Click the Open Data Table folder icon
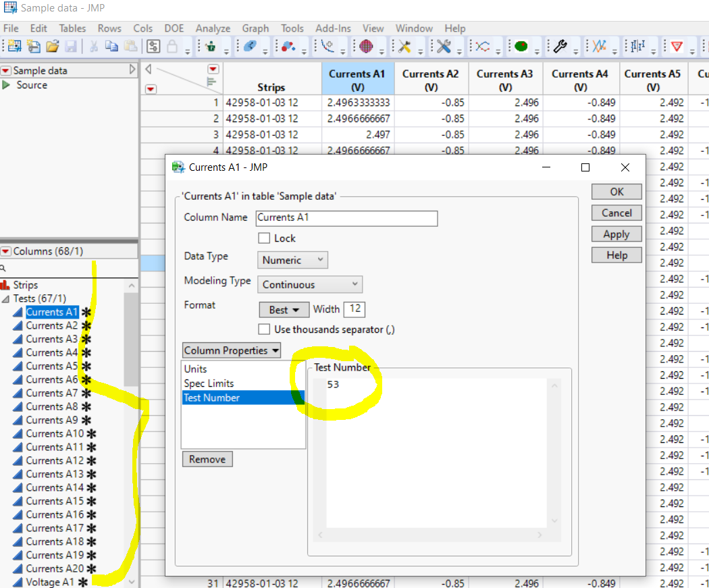This screenshot has height=588, width=709. (52, 46)
